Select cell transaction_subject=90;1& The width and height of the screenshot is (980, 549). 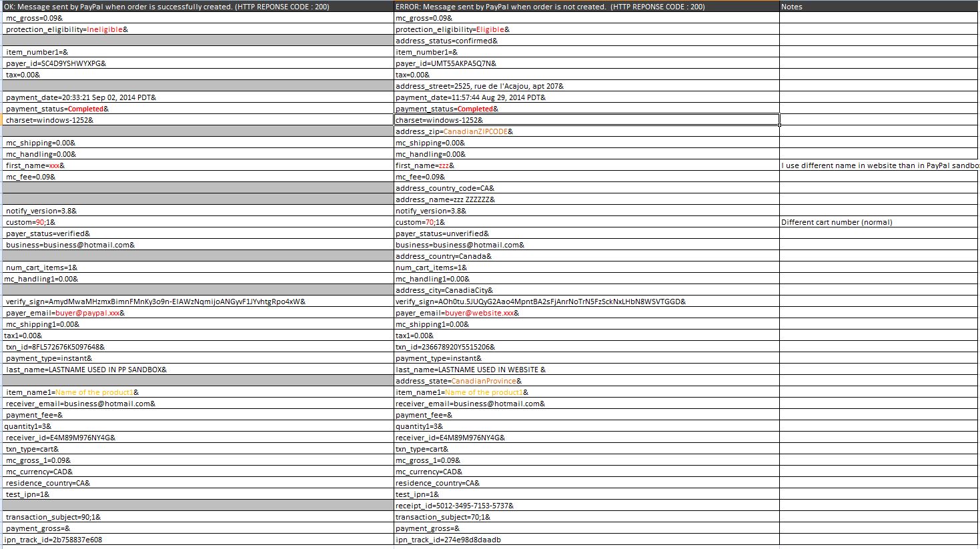pos(198,517)
